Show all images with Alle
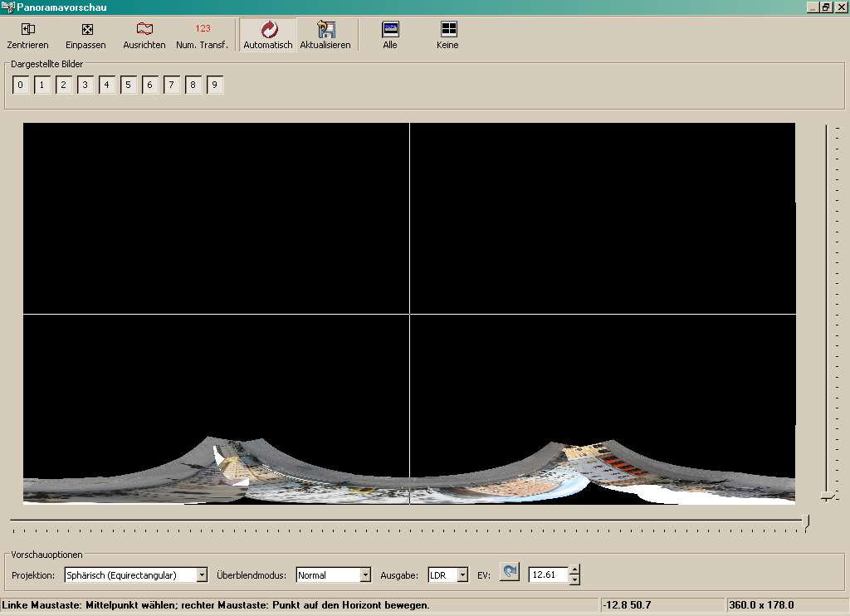 [x=390, y=30]
